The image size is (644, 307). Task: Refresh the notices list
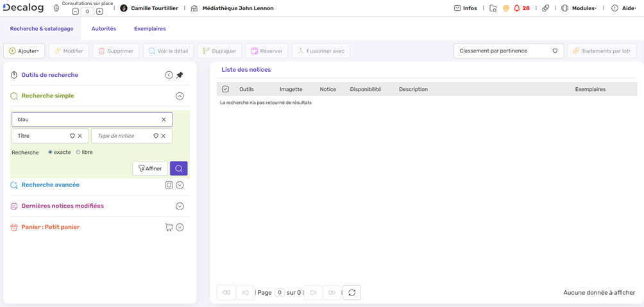(x=352, y=293)
